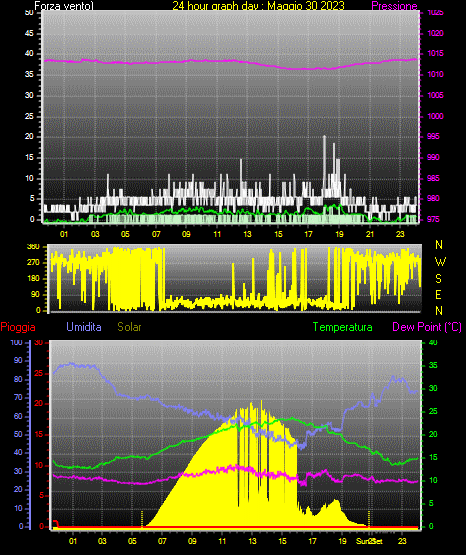Click the sunset marker on time axis
The image size is (466, 555).
point(369,541)
